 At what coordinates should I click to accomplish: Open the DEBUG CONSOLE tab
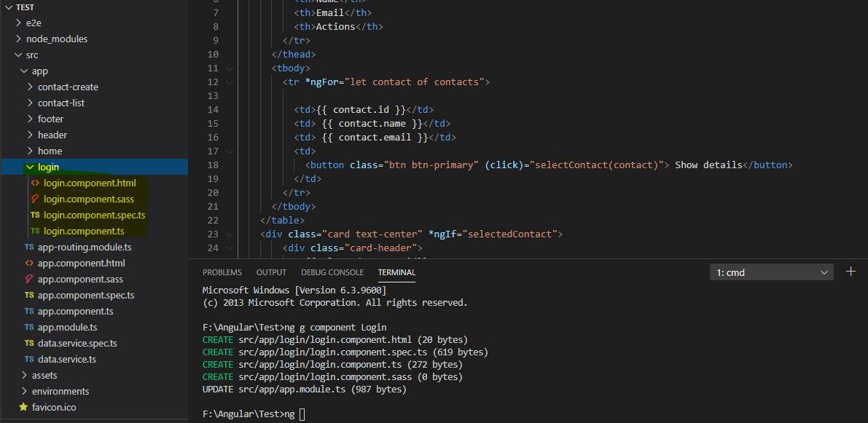[332, 272]
